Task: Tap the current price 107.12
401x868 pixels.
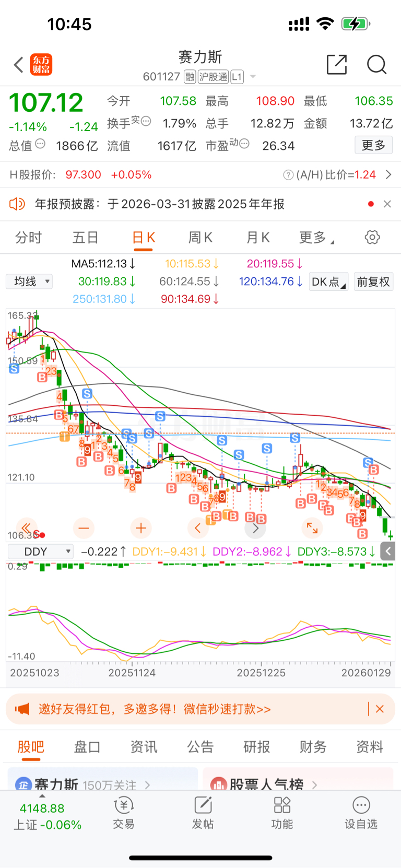Action: pos(46,103)
